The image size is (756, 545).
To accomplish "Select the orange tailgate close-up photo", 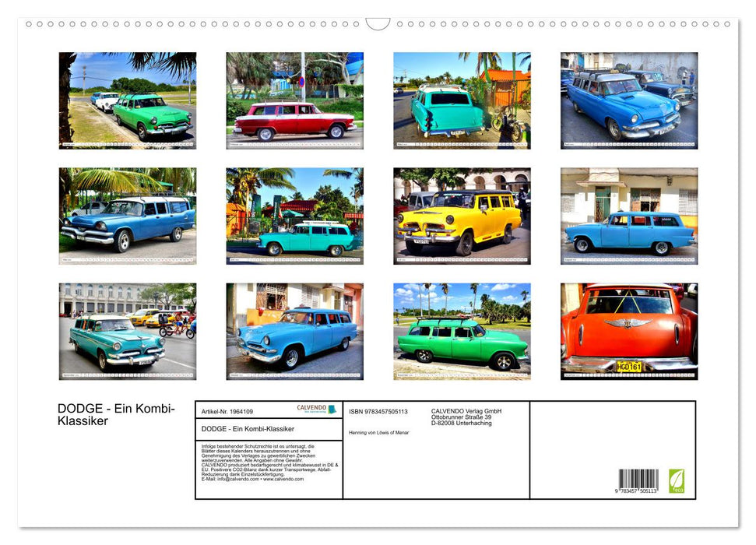I will pos(628,331).
